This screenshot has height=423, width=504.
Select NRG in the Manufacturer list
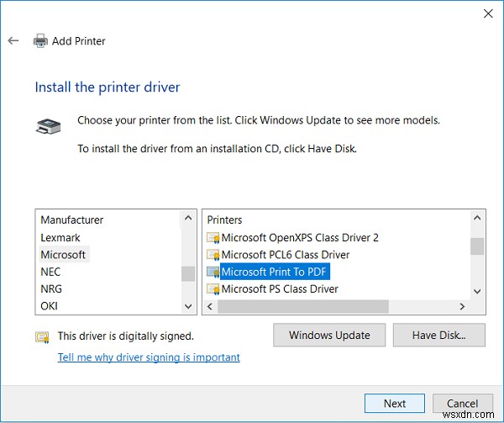(x=51, y=288)
